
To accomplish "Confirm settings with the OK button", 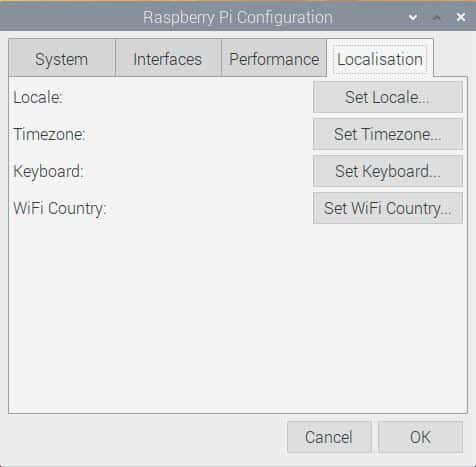I will [420, 437].
